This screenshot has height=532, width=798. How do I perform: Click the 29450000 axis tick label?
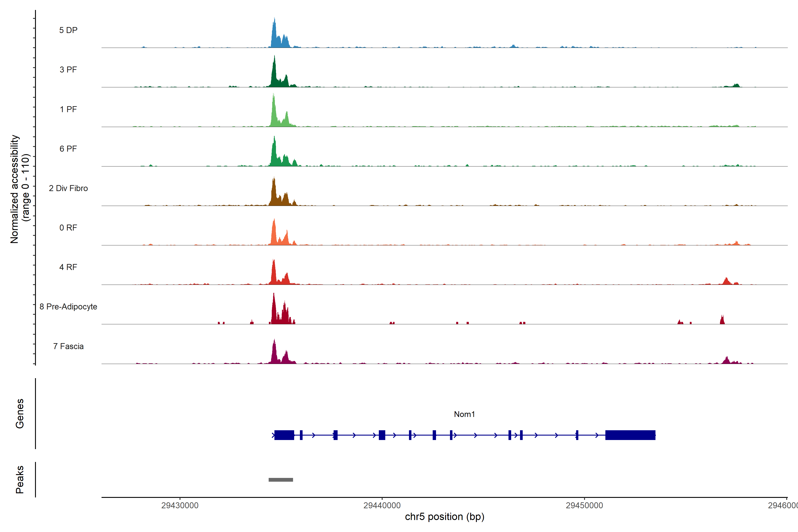[x=584, y=505]
